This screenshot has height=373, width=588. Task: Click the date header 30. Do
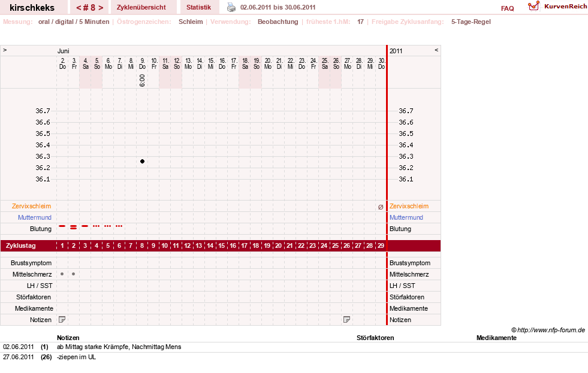coord(381,63)
